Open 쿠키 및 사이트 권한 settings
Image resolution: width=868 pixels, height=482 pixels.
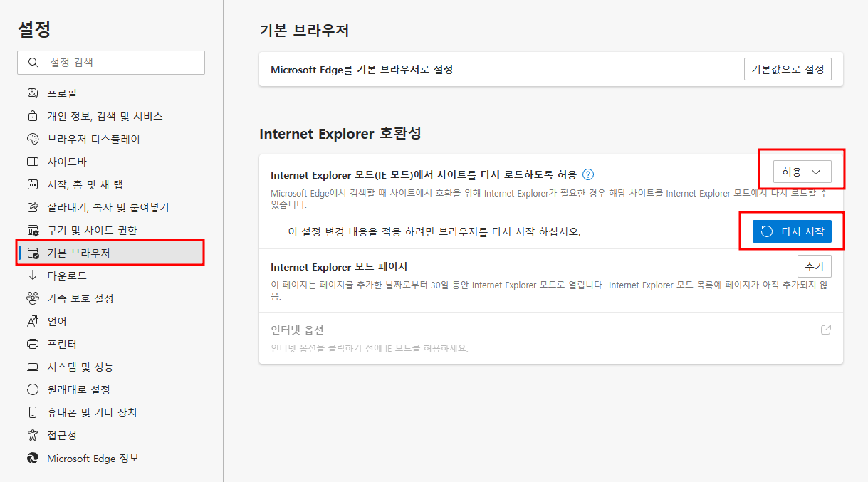[111, 230]
